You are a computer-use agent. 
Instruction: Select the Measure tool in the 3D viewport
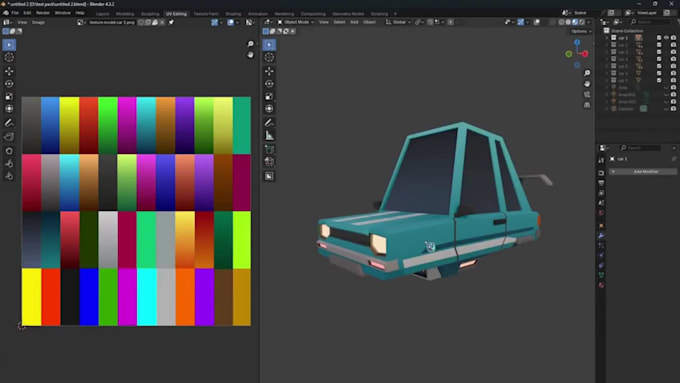pyautogui.click(x=269, y=136)
